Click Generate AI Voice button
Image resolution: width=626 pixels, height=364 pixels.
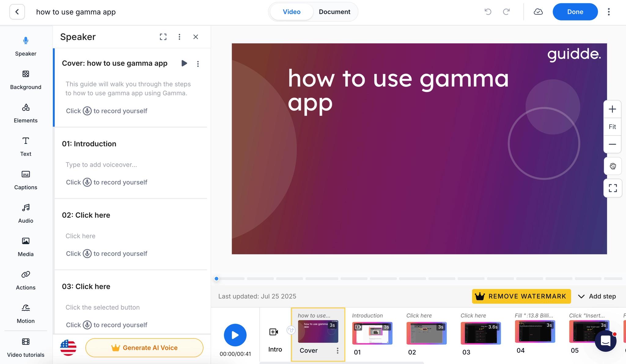click(144, 348)
